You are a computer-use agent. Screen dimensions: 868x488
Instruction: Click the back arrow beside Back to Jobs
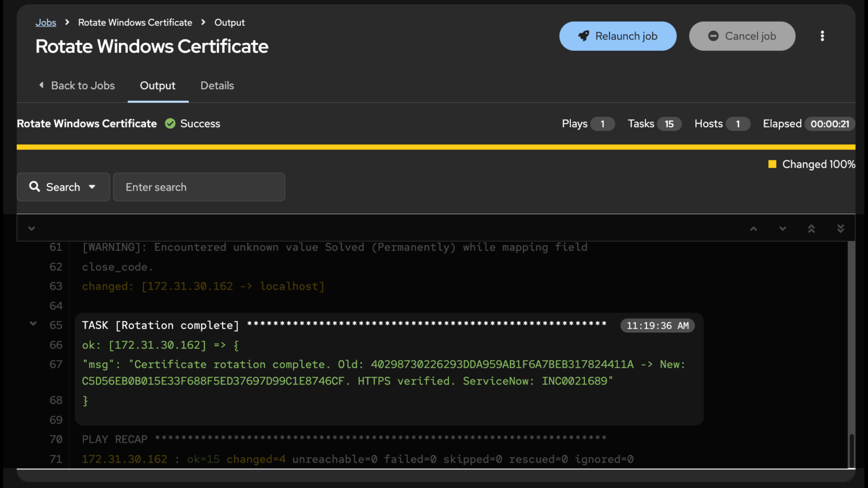point(41,85)
